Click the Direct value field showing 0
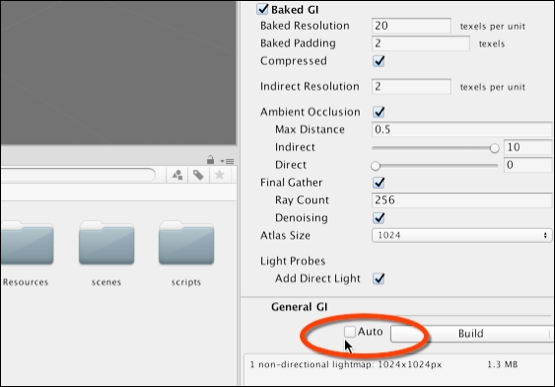Screen dimensions: 555x387 [528, 165]
